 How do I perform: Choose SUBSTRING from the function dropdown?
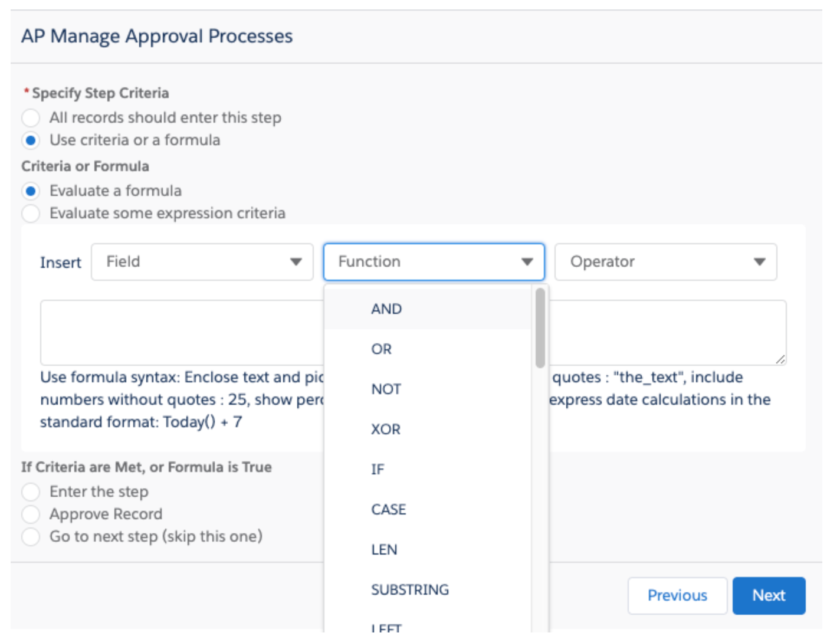[410, 589]
